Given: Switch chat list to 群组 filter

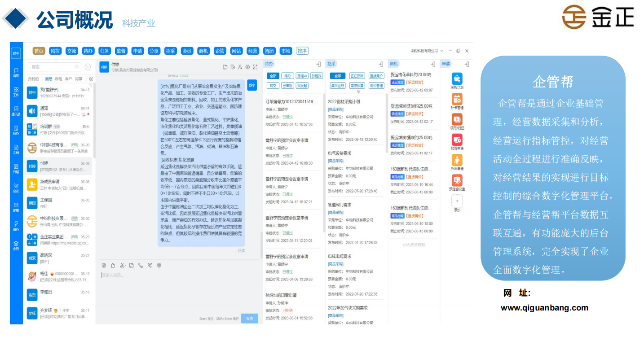Looking at the screenshot, I should pyautogui.click(x=58, y=79).
